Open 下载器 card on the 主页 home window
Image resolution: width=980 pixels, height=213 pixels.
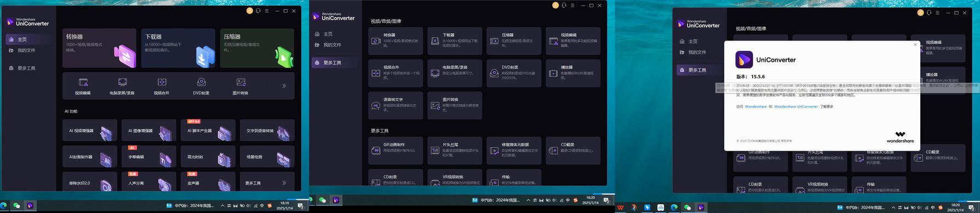[x=178, y=48]
